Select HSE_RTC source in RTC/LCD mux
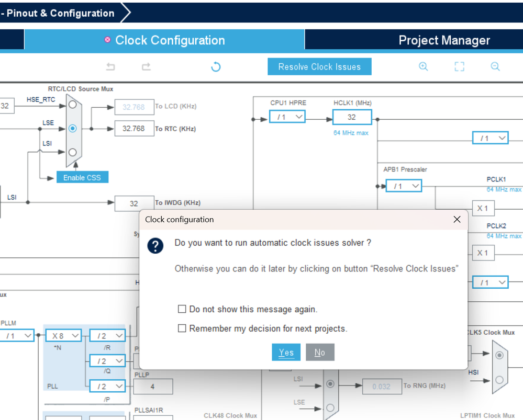 click(73, 105)
